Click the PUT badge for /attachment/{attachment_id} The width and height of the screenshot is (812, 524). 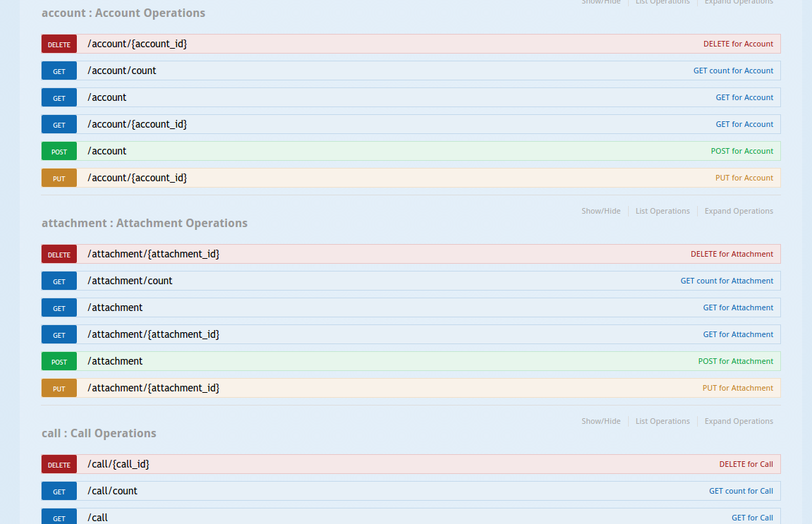pos(59,389)
